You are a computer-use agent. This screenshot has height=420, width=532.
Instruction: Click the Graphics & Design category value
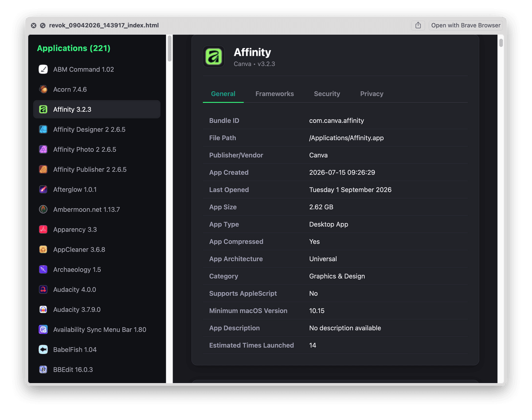pos(337,276)
